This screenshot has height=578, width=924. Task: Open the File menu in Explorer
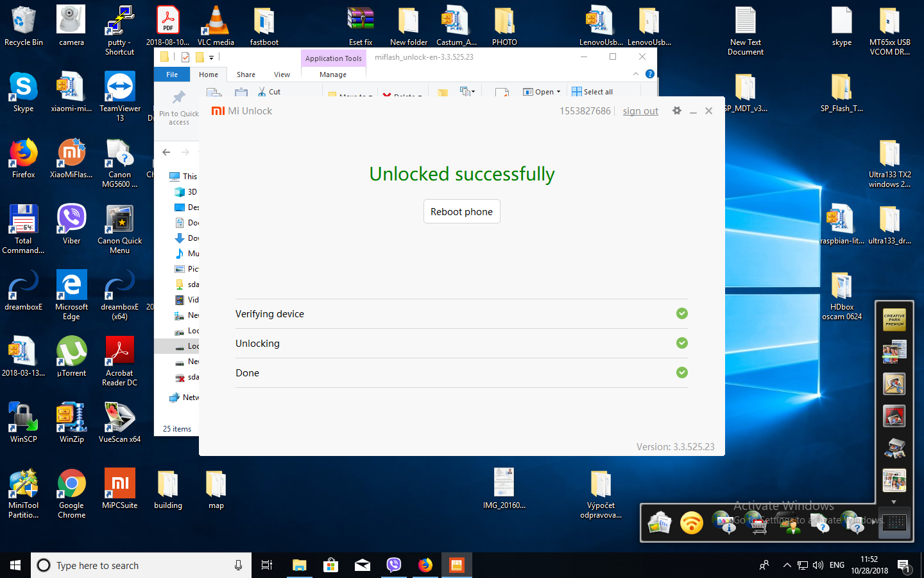point(172,74)
